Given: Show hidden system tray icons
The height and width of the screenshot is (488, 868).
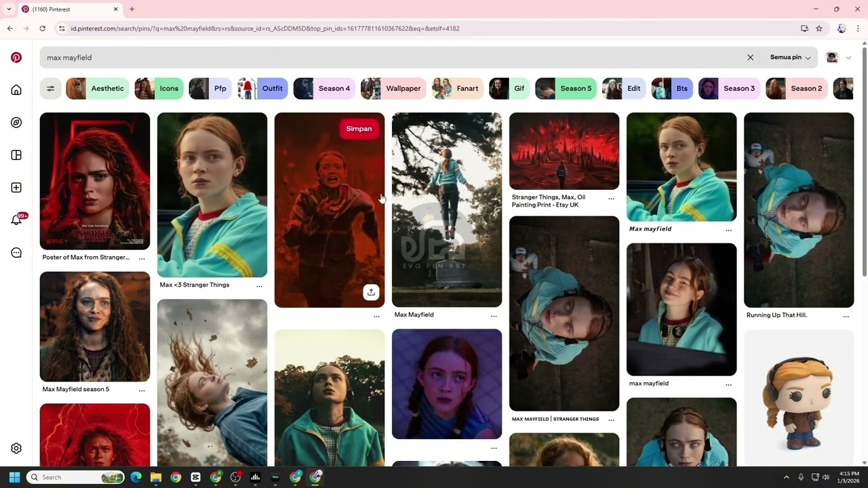Looking at the screenshot, I should [x=786, y=477].
